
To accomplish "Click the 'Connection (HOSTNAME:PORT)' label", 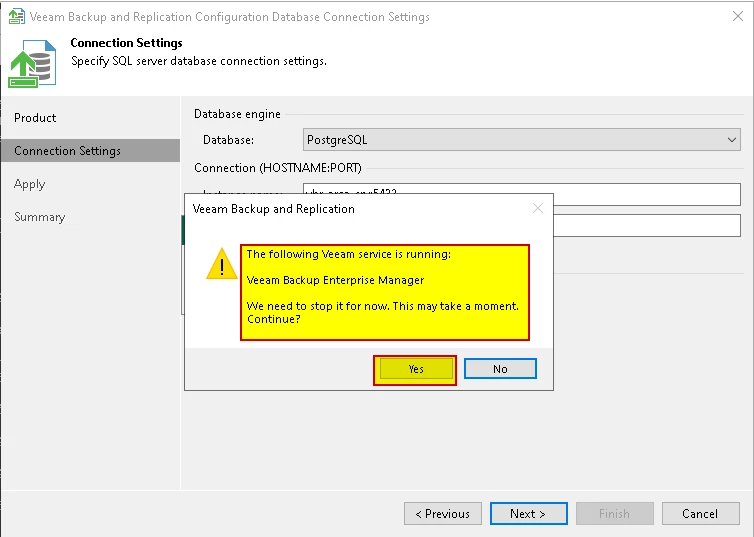I will (x=278, y=168).
